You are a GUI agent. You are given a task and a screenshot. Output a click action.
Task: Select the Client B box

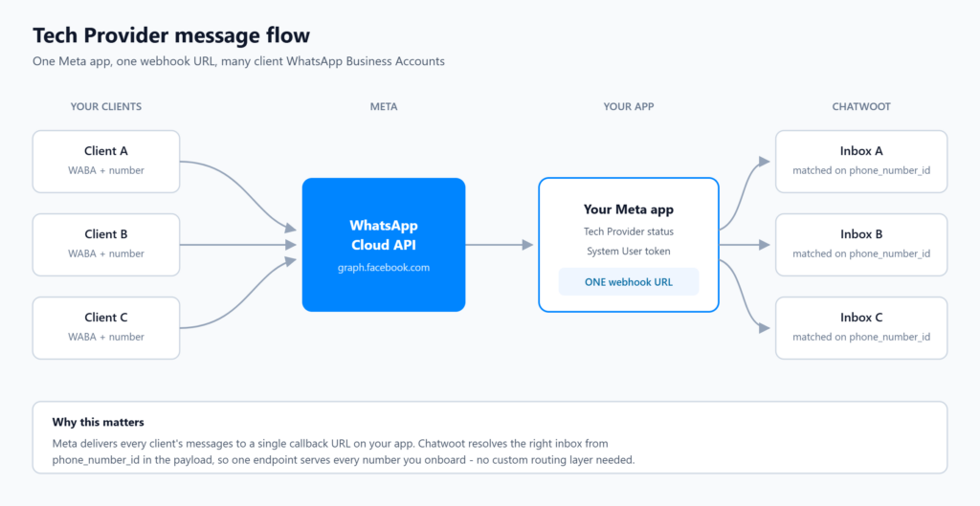[x=106, y=244]
